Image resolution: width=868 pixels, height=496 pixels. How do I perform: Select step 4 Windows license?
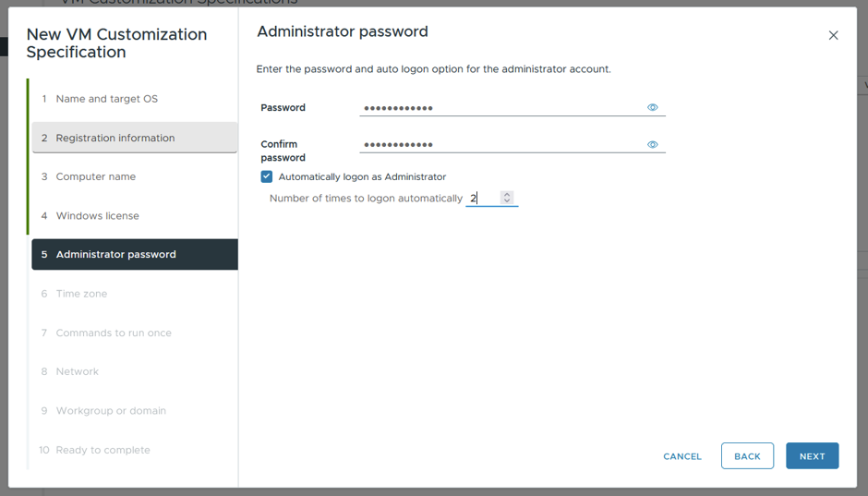(135, 216)
